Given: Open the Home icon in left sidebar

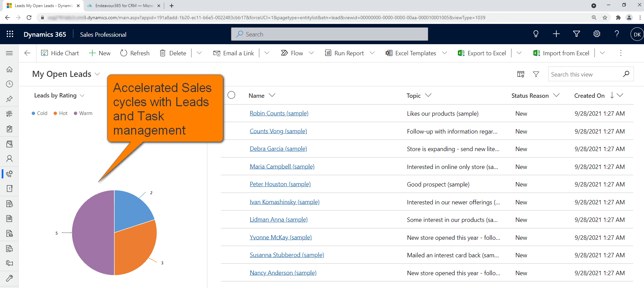Looking at the screenshot, I should click(9, 69).
